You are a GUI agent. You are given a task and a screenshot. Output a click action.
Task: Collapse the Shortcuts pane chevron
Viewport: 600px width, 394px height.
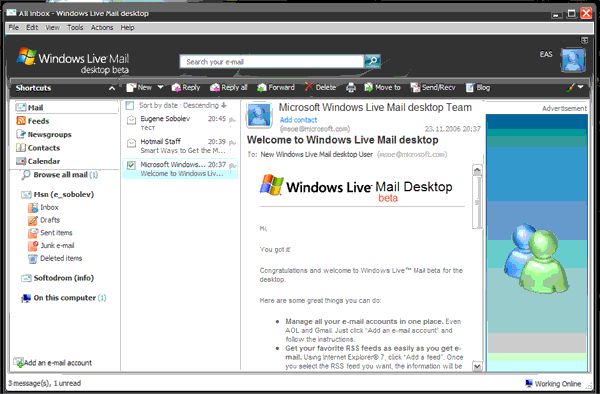tap(112, 88)
